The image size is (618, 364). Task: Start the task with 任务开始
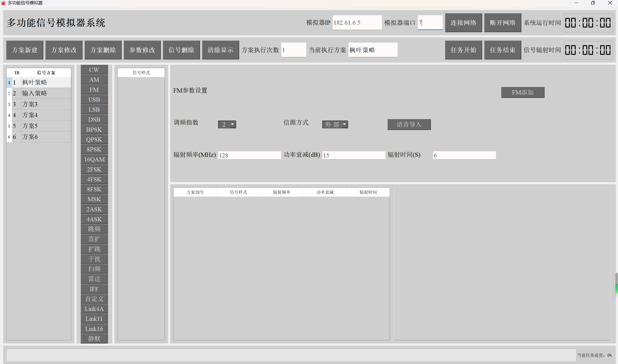(x=463, y=50)
